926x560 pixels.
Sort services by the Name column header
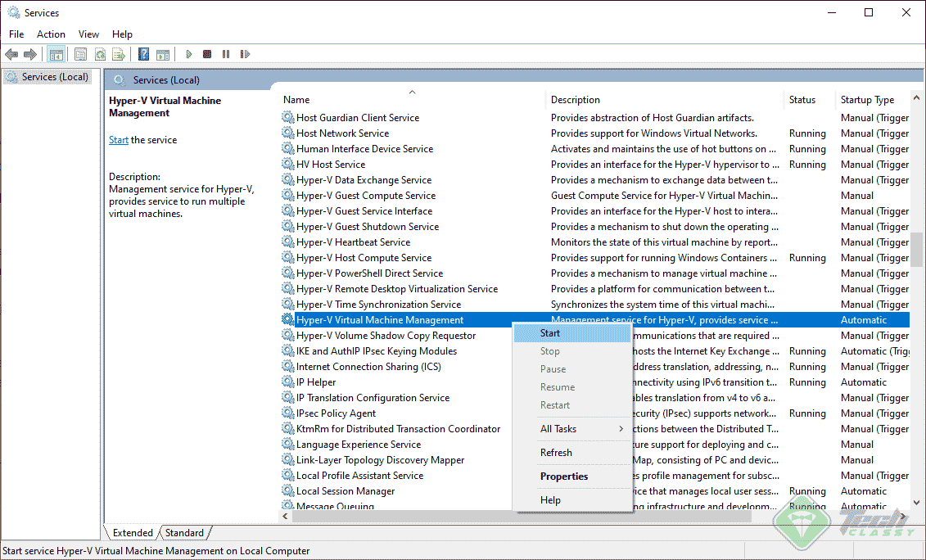point(295,99)
